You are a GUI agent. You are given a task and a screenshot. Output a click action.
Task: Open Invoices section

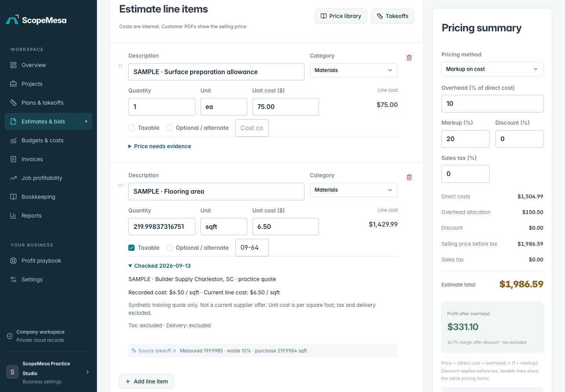[x=48, y=159]
